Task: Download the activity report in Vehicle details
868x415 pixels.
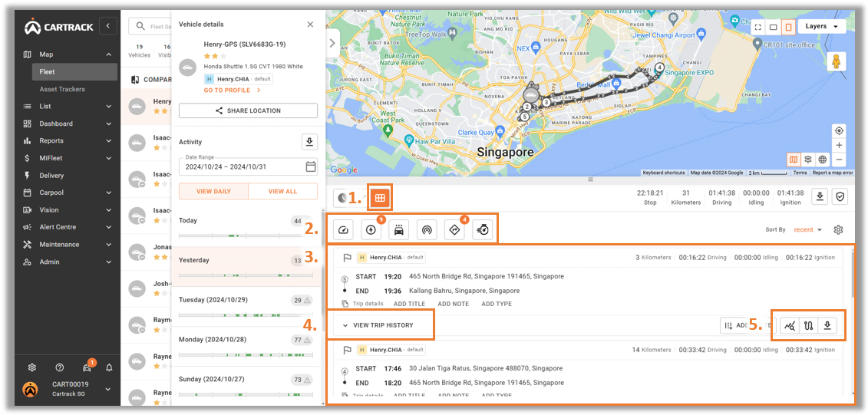Action: [x=309, y=142]
